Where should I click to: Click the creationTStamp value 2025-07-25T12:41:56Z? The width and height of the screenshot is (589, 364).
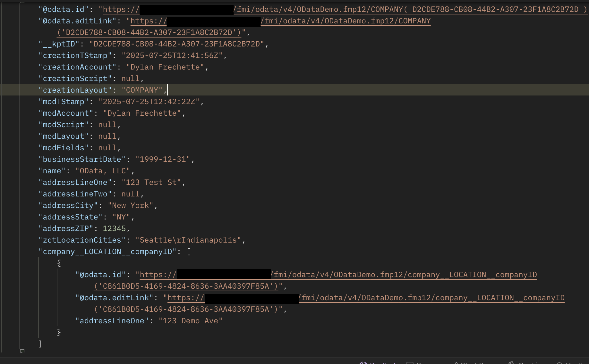pyautogui.click(x=172, y=56)
